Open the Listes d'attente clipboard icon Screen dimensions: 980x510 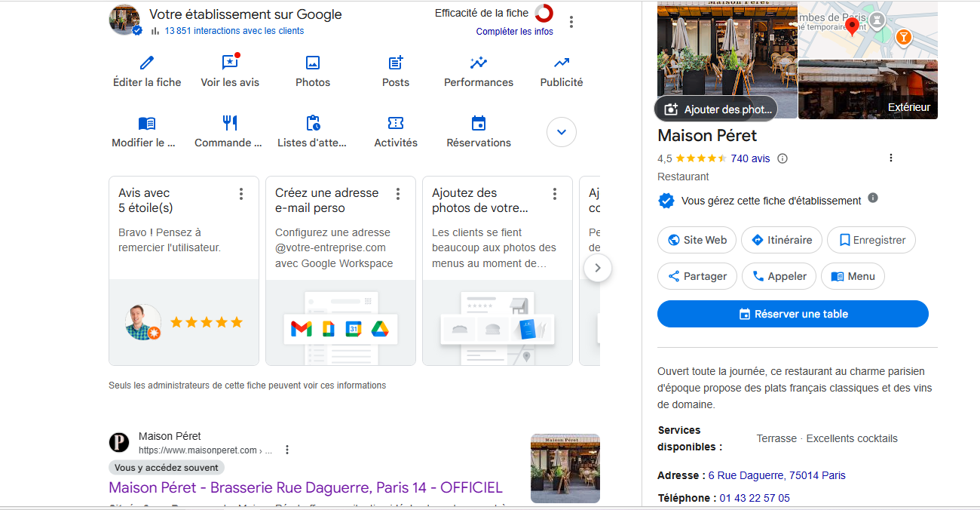(x=313, y=123)
